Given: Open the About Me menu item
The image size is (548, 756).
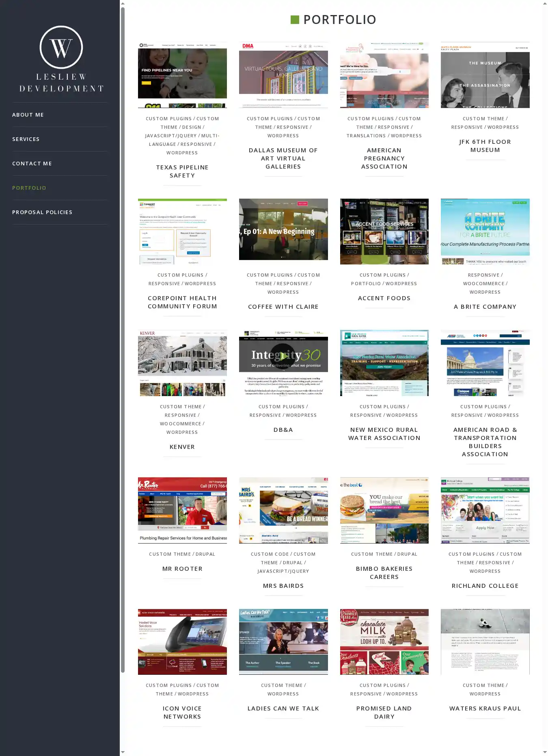Looking at the screenshot, I should coord(28,115).
